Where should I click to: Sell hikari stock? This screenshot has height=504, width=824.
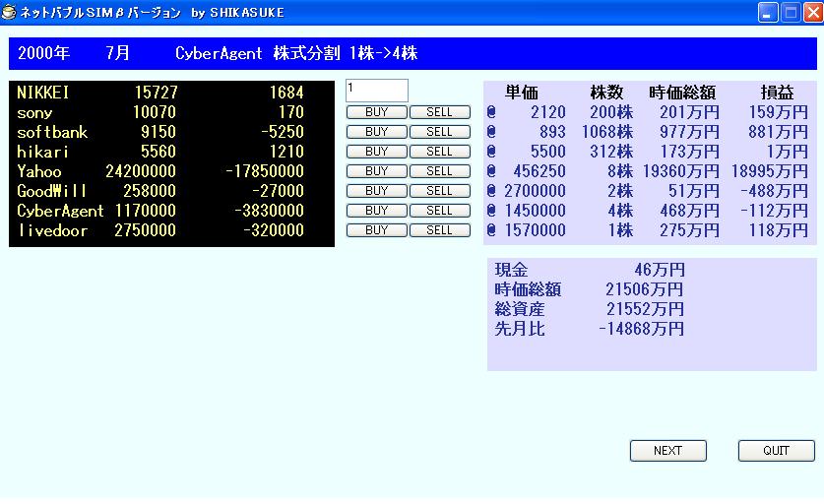[439, 152]
